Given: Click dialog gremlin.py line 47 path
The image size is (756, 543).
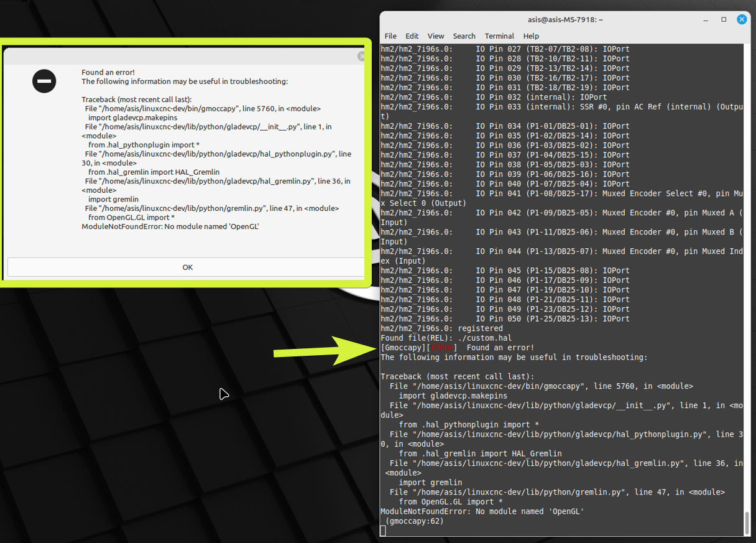Looking at the screenshot, I should tap(212, 208).
